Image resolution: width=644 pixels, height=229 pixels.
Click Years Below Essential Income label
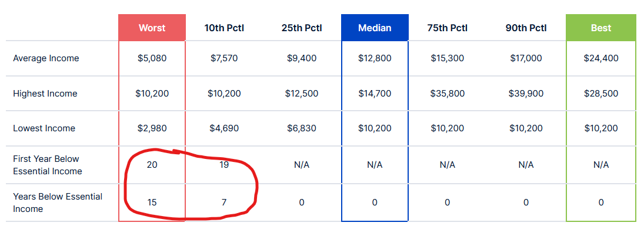click(x=58, y=203)
